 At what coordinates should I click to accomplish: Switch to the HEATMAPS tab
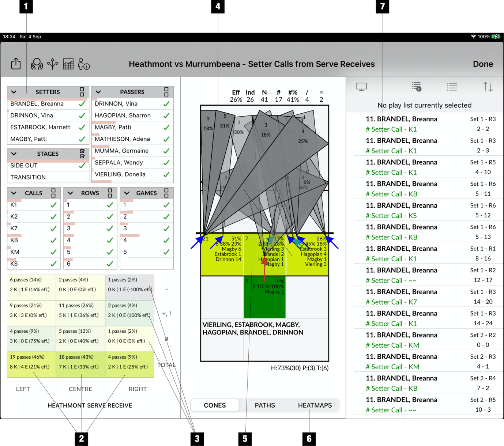[315, 405]
